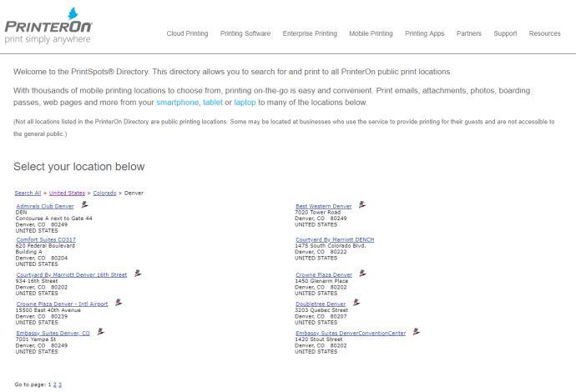The image size is (576, 392).
Task: Open the Enterprise Printing menu
Action: [310, 33]
